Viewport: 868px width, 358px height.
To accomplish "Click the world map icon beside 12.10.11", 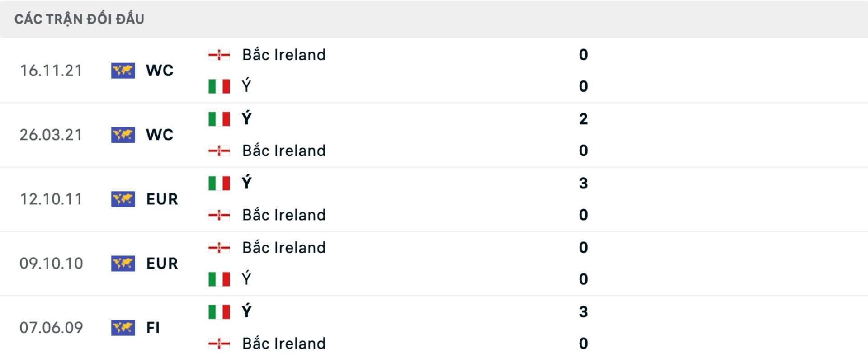I will (x=123, y=199).
